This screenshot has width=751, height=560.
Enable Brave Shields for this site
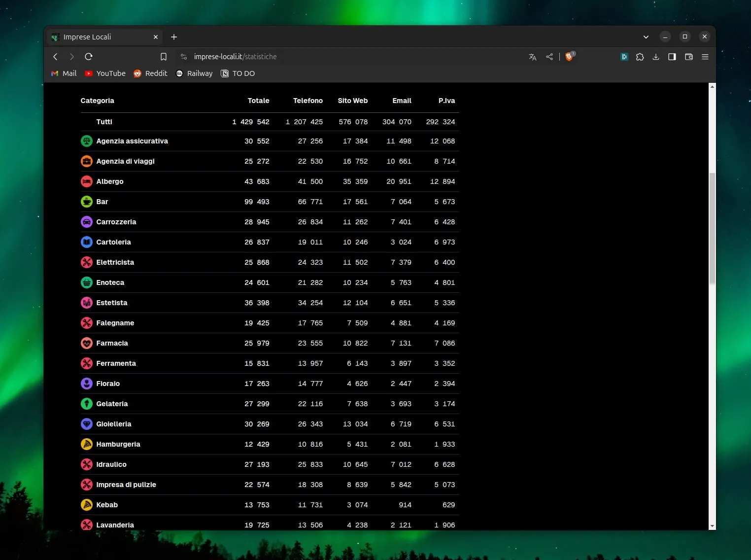(570, 57)
